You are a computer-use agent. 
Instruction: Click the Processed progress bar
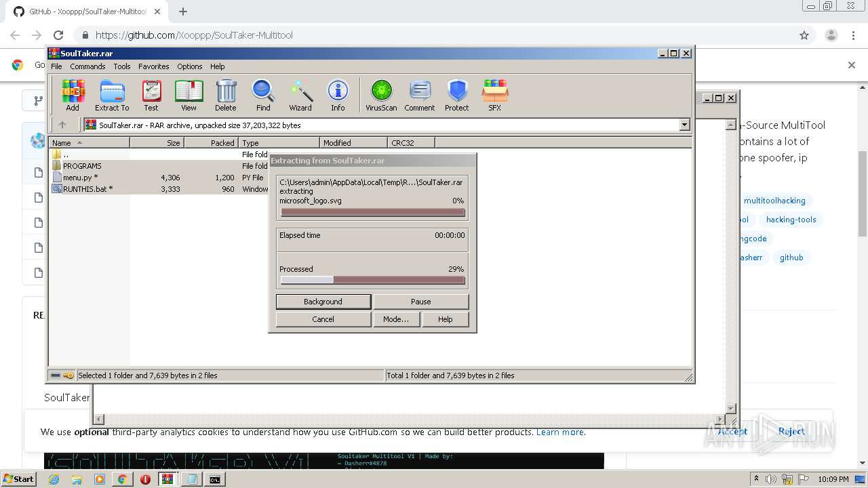click(x=373, y=280)
